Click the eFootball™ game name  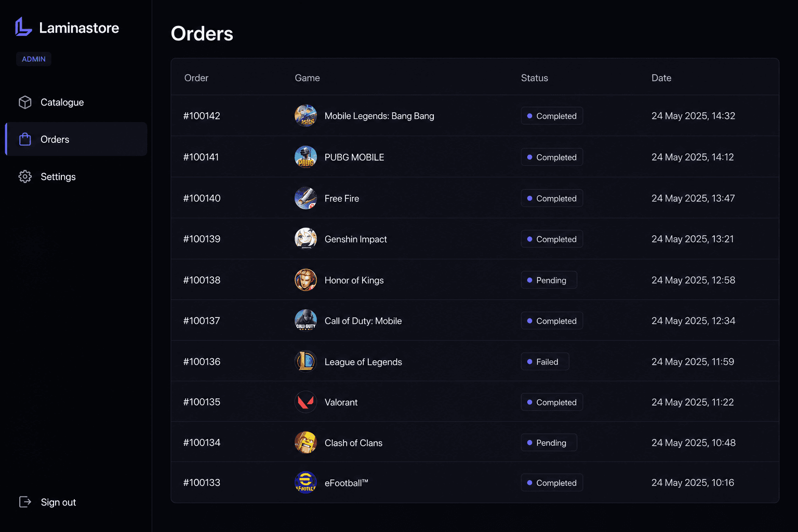347,483
